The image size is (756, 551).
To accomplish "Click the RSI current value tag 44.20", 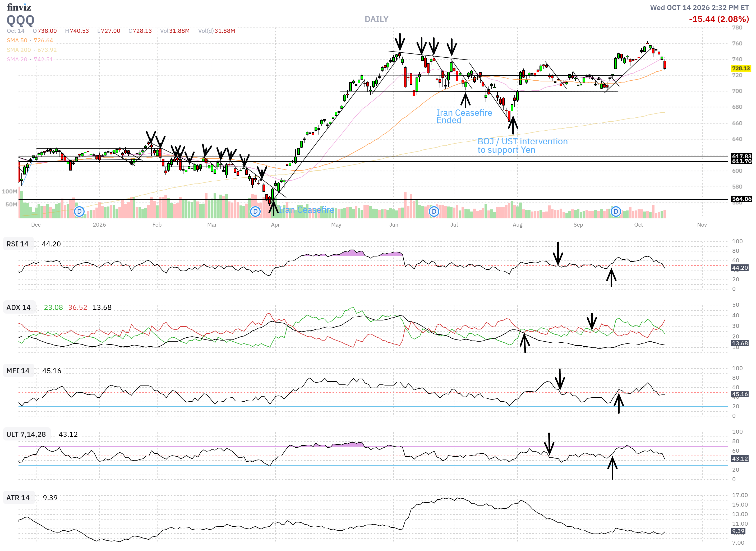I will tap(740, 268).
